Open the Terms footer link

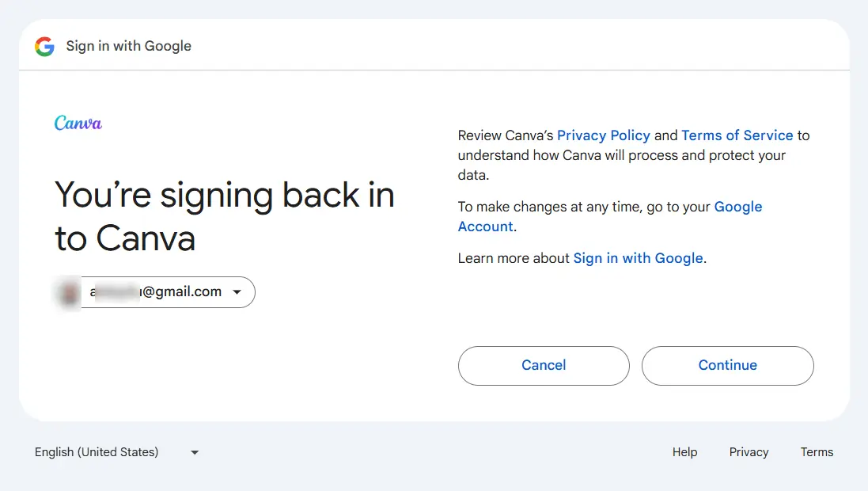pos(817,452)
